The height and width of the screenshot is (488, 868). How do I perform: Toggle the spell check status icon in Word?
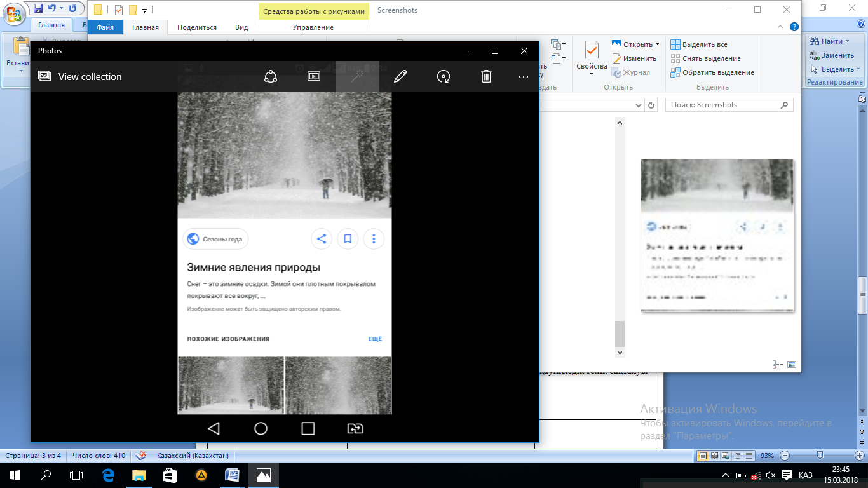(142, 456)
